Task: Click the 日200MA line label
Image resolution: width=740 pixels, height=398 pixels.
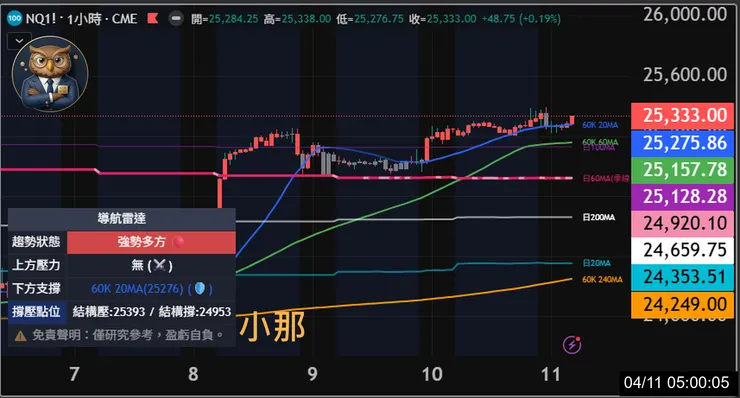Action: point(598,218)
